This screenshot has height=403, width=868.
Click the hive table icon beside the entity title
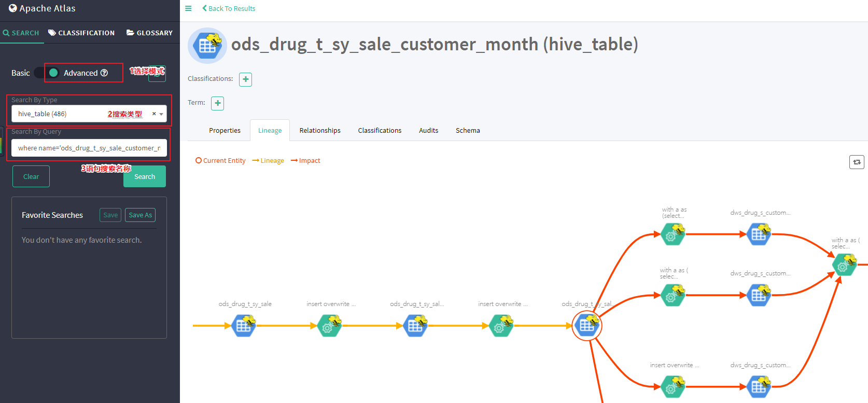(x=207, y=46)
